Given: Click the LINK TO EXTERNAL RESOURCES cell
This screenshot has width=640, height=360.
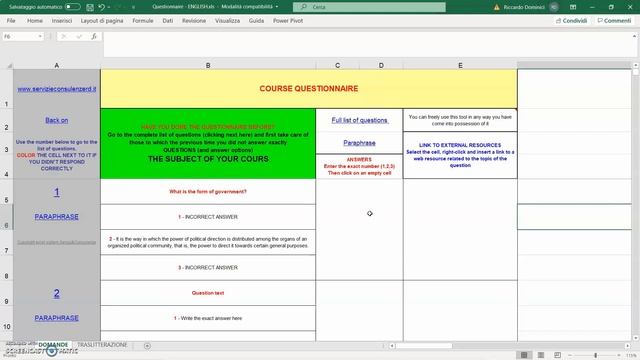Looking at the screenshot, I should point(460,155).
